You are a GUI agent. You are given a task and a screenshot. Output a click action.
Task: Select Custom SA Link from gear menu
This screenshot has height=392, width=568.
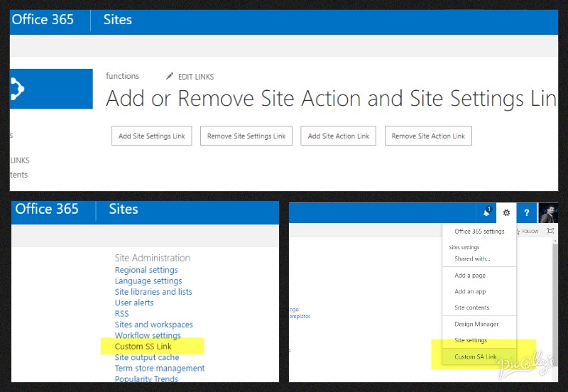(x=475, y=356)
